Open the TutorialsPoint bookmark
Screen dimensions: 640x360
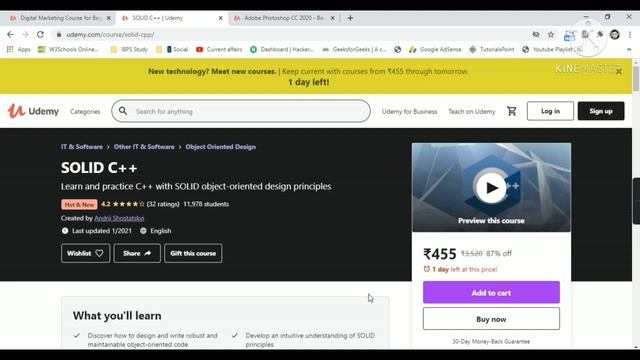(492, 49)
